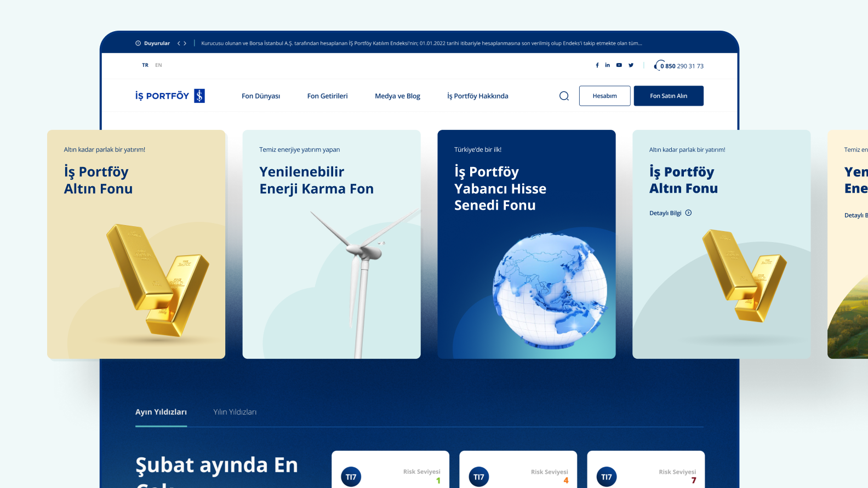
Task: Open the Fon Getirileri menu
Action: (327, 96)
